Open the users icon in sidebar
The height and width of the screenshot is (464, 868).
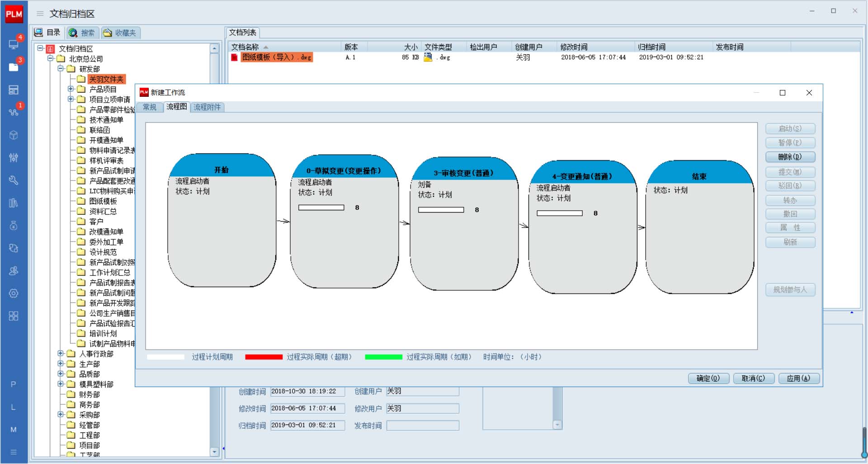coord(14,270)
